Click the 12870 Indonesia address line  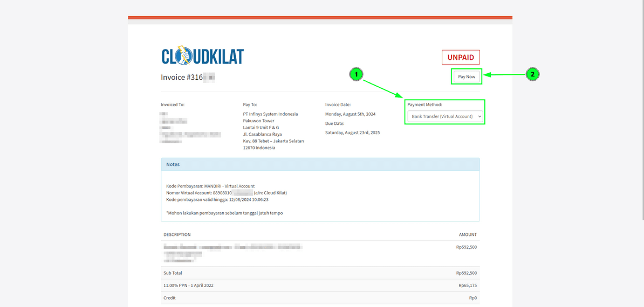pos(259,148)
